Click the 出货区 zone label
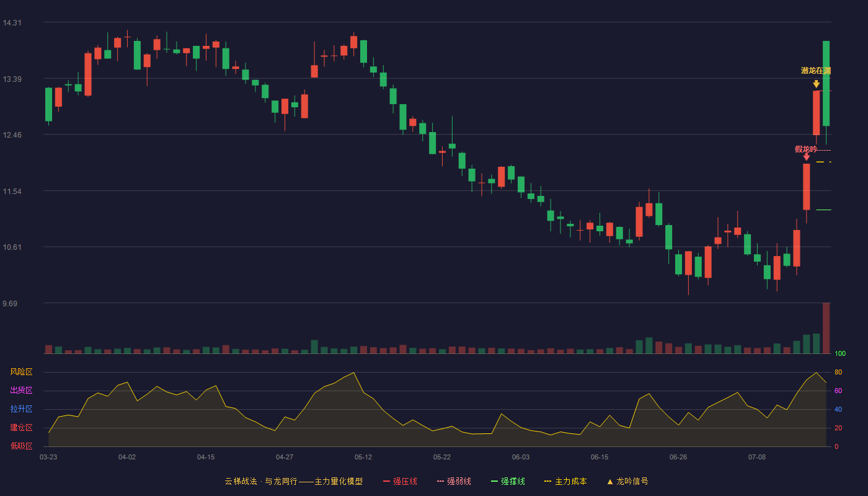The image size is (868, 496). coord(21,391)
